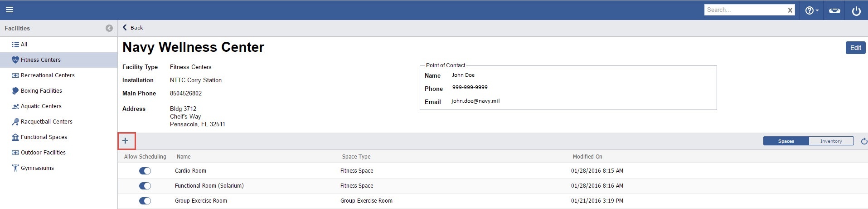Click the refresh icon beside Inventory

[863, 141]
